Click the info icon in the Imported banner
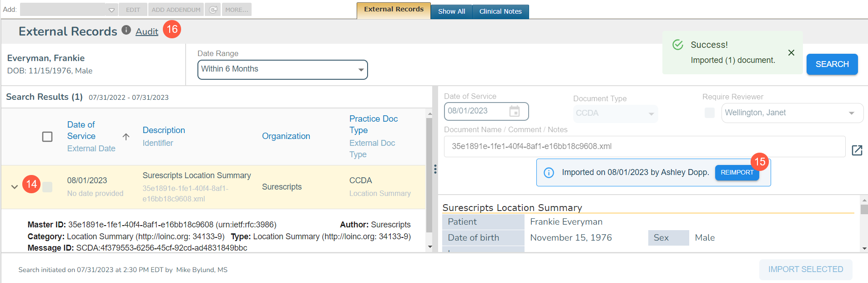 [549, 172]
